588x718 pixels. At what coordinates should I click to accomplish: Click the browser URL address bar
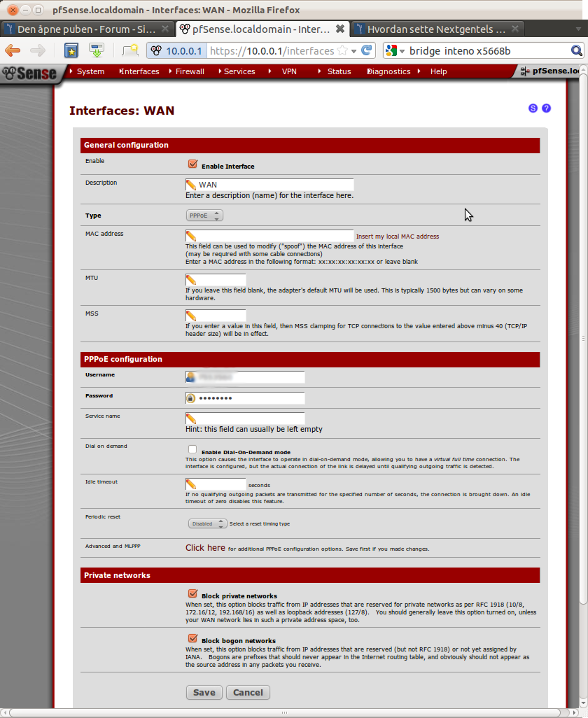point(272,51)
